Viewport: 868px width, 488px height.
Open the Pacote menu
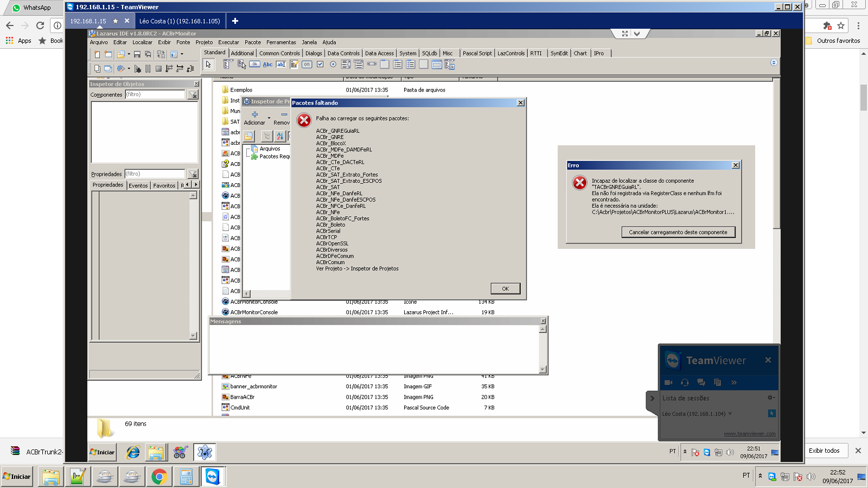(x=252, y=42)
